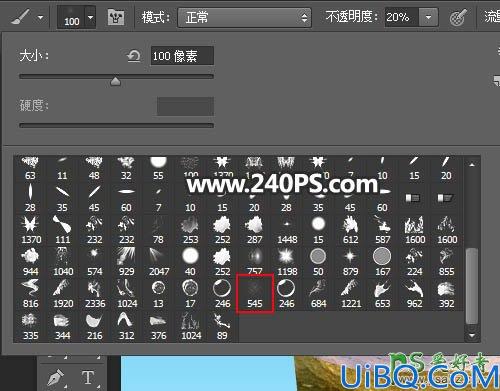Image resolution: width=500 pixels, height=391 pixels.
Task: Click the 硬度 hardness slider track
Action: 116,125
